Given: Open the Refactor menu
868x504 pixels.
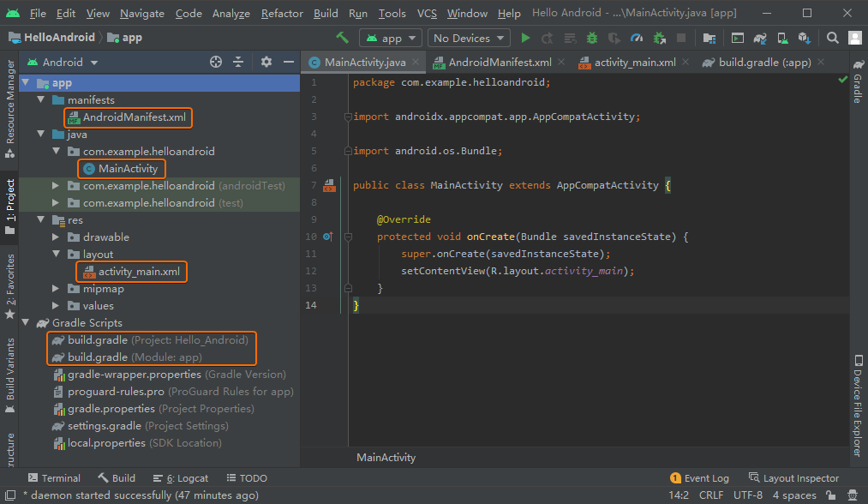Looking at the screenshot, I should pos(282,14).
